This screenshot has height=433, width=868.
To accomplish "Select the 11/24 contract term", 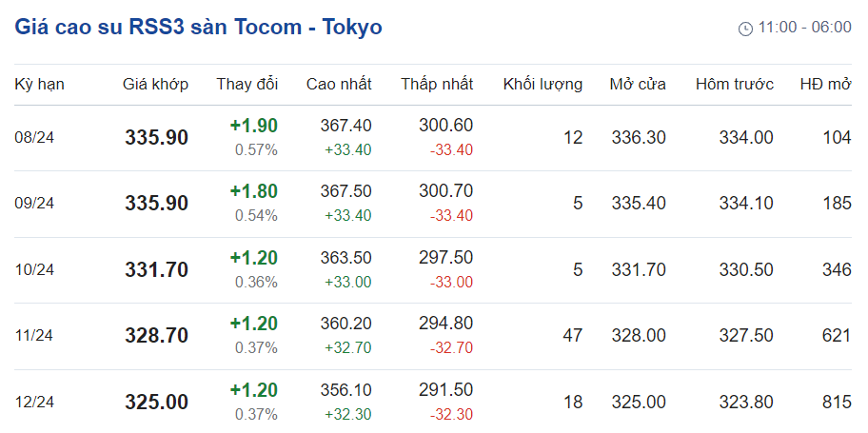I will tap(34, 336).
